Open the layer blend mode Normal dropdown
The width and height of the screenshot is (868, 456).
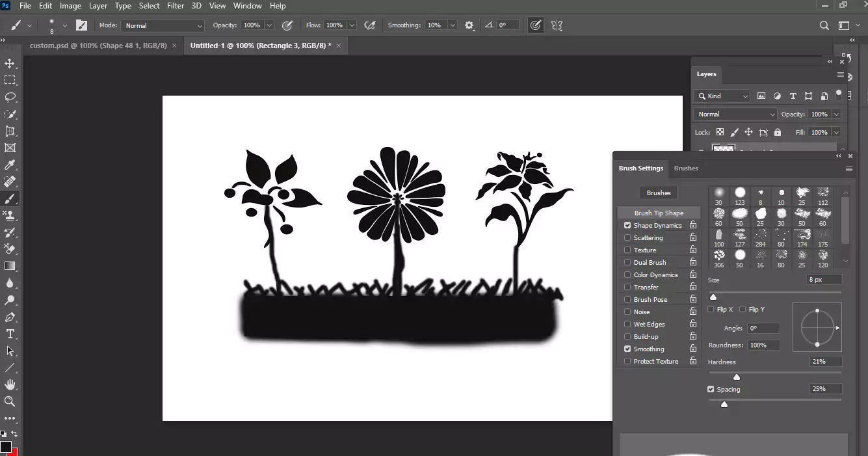click(735, 114)
